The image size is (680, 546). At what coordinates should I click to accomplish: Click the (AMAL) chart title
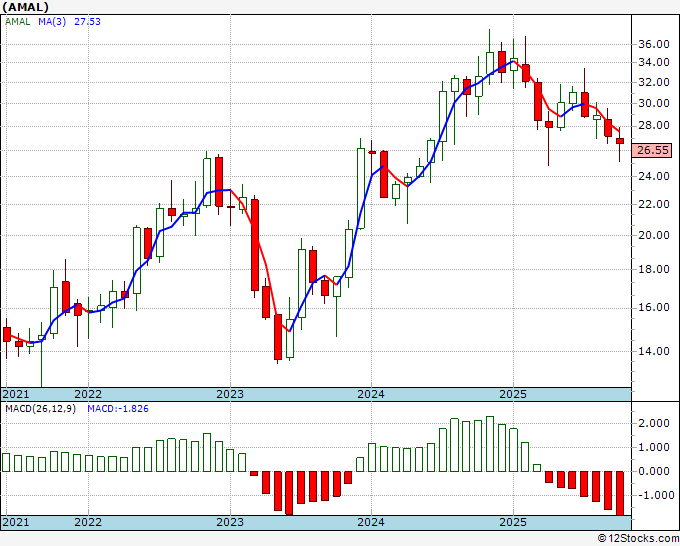coord(25,7)
